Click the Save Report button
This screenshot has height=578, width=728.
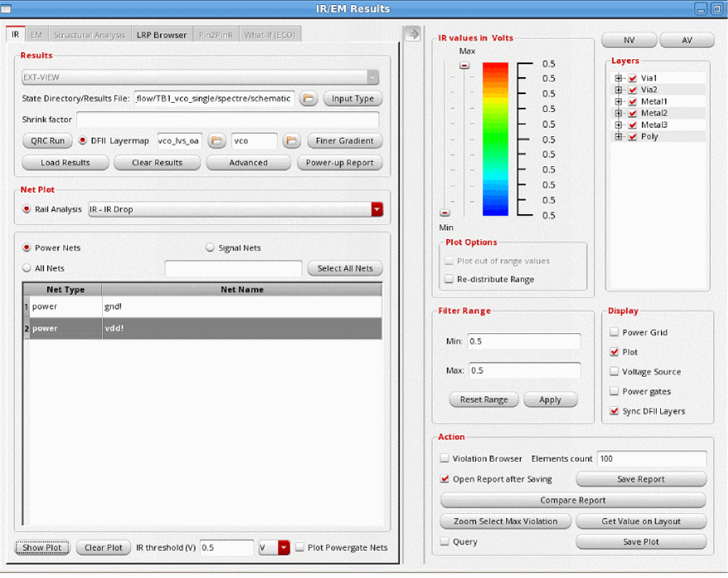(640, 480)
